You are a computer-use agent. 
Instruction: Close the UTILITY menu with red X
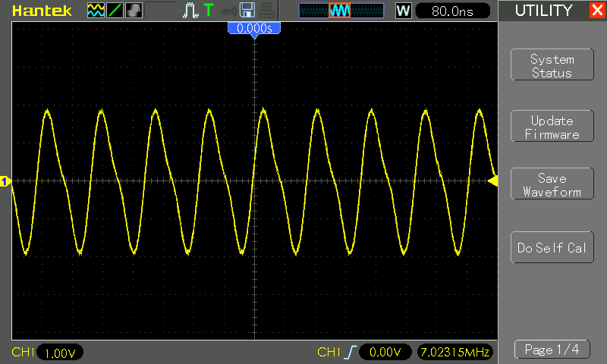coord(597,10)
